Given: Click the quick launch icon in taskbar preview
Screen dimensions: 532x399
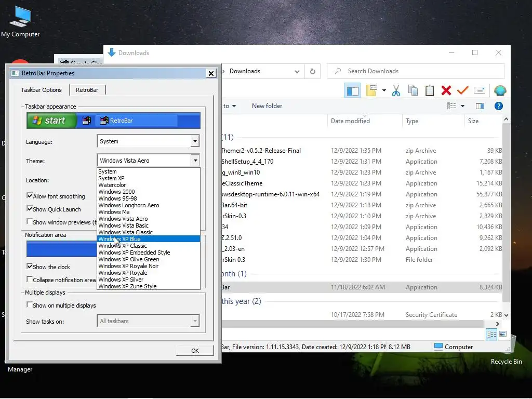Looking at the screenshot, I should point(87,121).
